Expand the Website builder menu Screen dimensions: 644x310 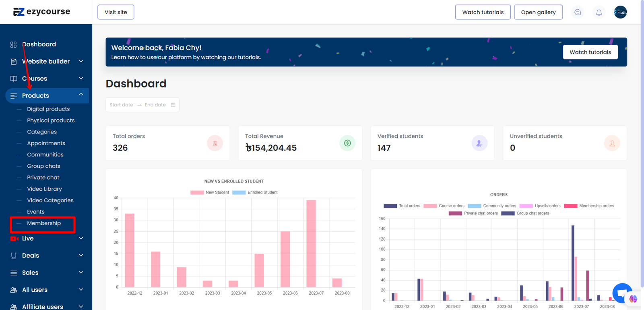coord(46,61)
